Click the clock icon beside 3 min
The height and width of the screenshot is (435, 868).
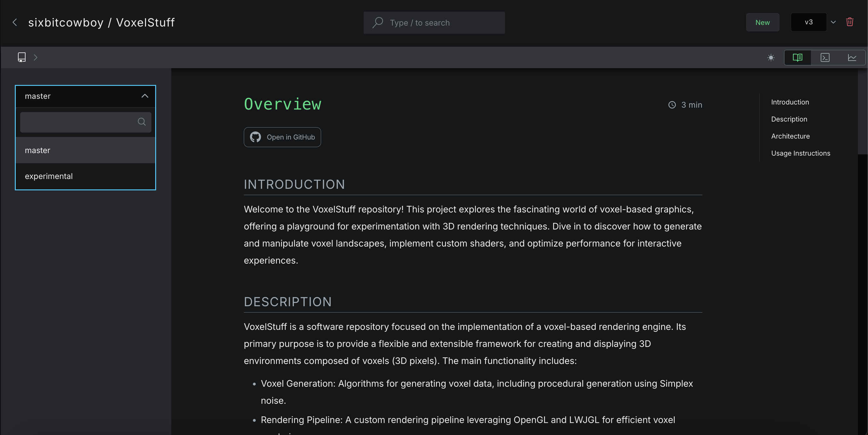pyautogui.click(x=672, y=105)
